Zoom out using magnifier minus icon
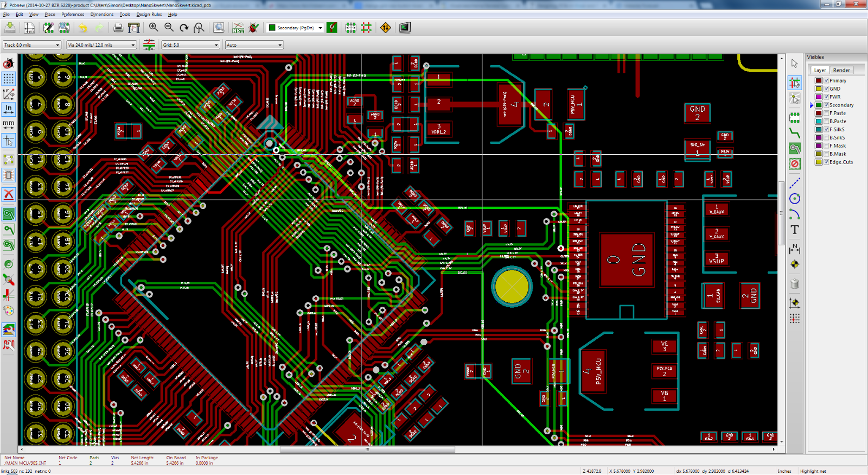 169,28
